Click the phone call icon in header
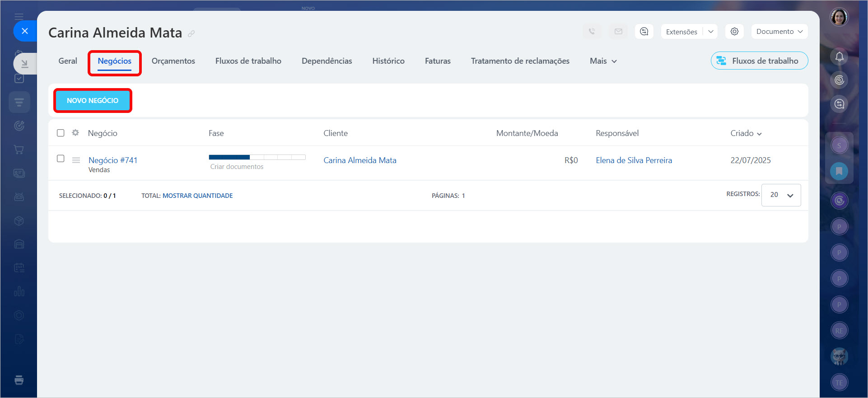The height and width of the screenshot is (398, 868). 592,32
